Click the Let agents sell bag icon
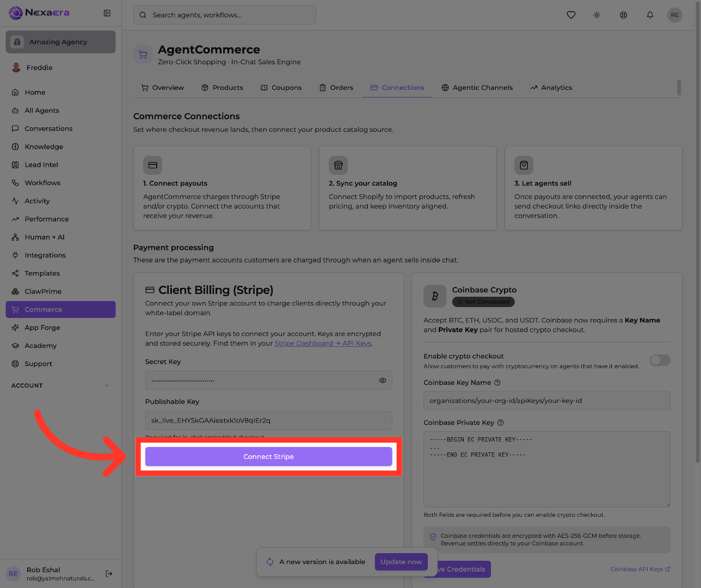The height and width of the screenshot is (588, 701). point(524,165)
